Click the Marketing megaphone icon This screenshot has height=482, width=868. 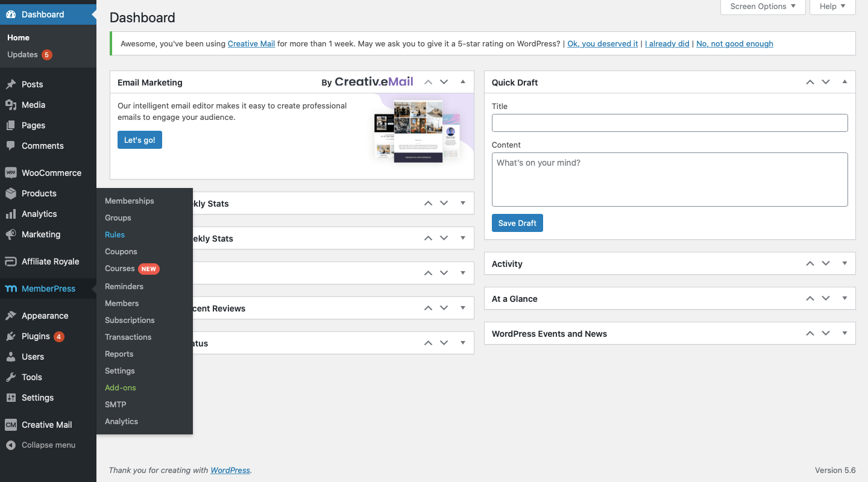pos(11,234)
